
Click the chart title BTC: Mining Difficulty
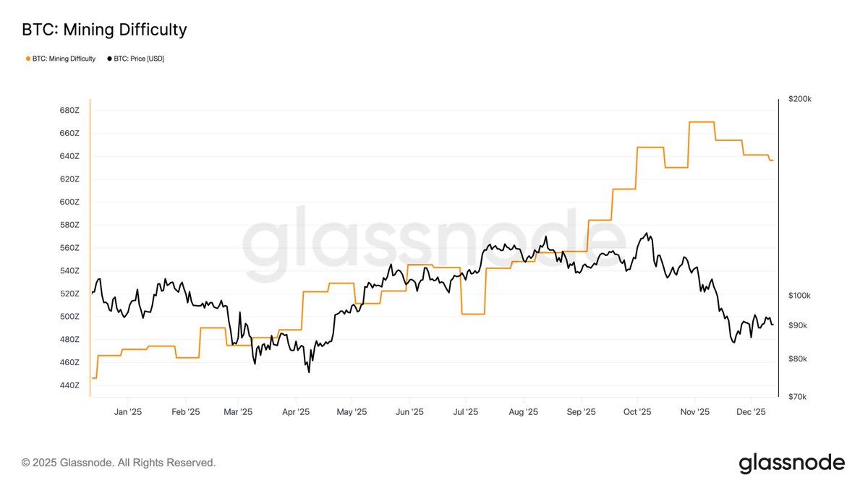(104, 30)
